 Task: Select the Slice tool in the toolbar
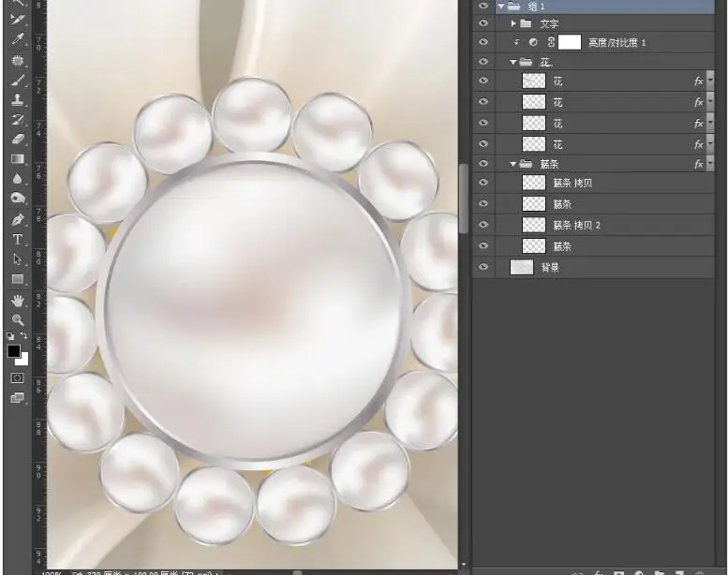click(x=18, y=20)
